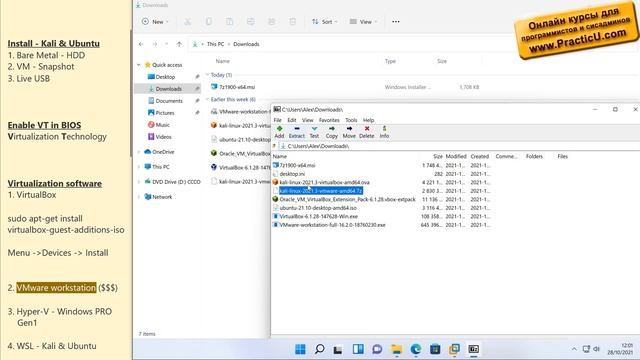
Task: Open Microsoft Edge from the taskbar
Action: pyautogui.click(x=416, y=349)
